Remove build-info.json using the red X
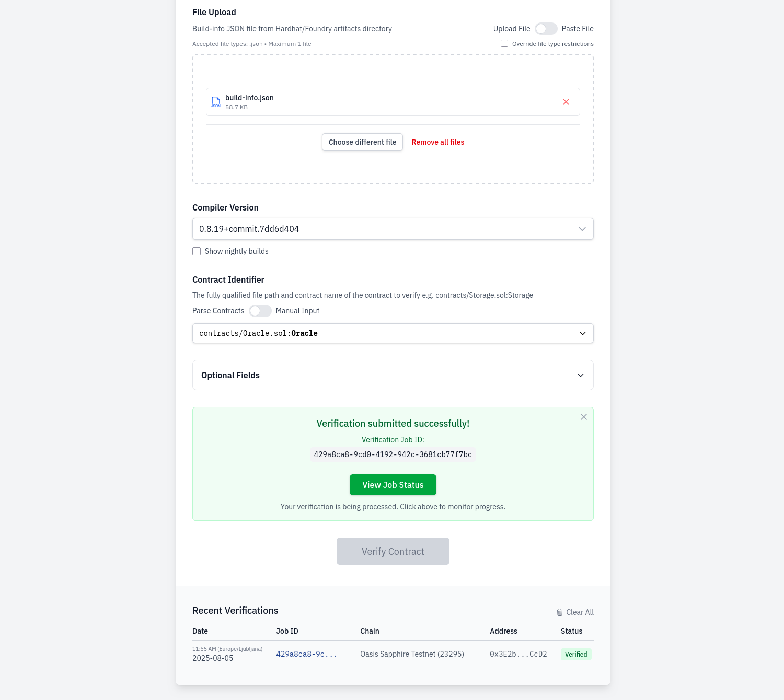 pyautogui.click(x=566, y=102)
